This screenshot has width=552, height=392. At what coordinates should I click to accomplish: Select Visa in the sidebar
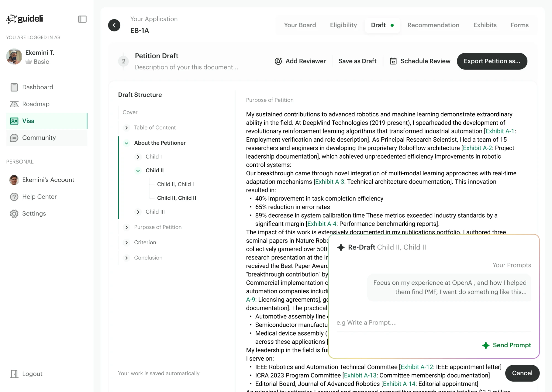click(x=47, y=121)
